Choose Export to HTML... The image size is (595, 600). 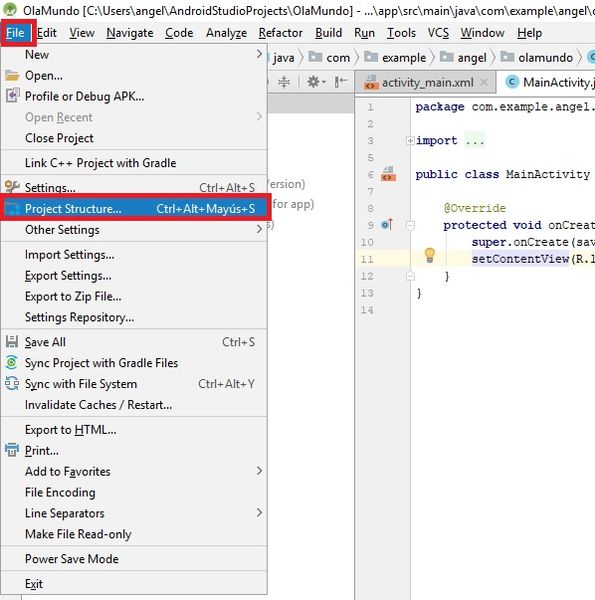[x=134, y=430]
